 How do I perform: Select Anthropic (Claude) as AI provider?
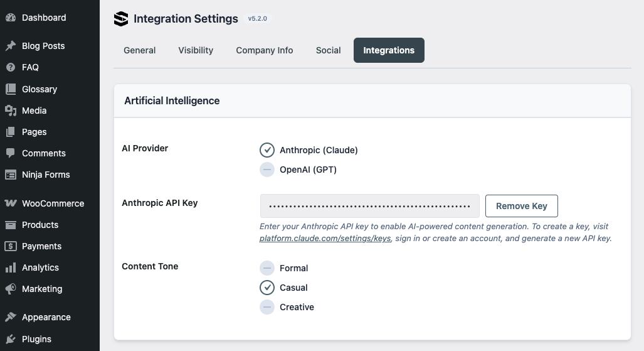pyautogui.click(x=267, y=150)
